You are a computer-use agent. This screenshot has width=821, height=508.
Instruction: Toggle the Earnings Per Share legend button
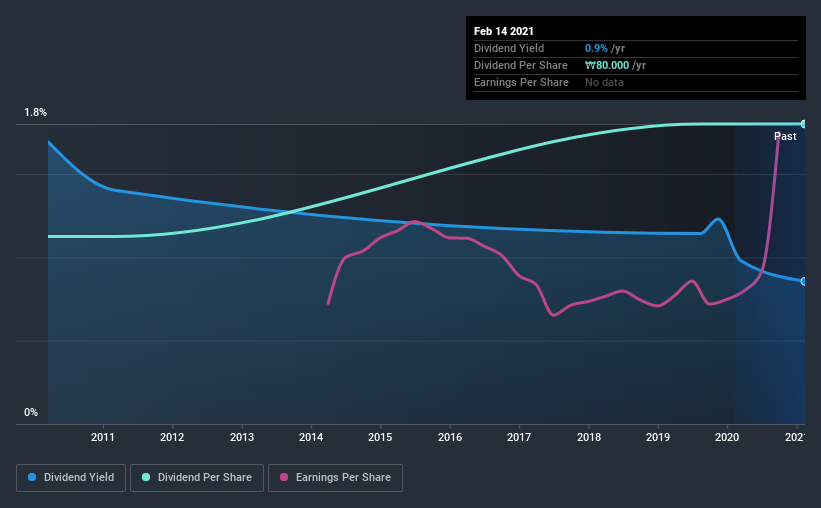point(335,478)
